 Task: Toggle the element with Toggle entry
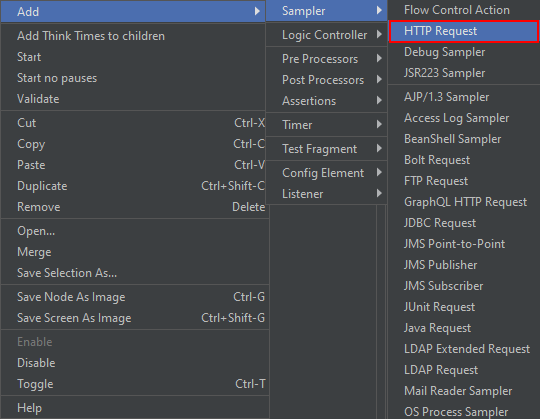133,384
